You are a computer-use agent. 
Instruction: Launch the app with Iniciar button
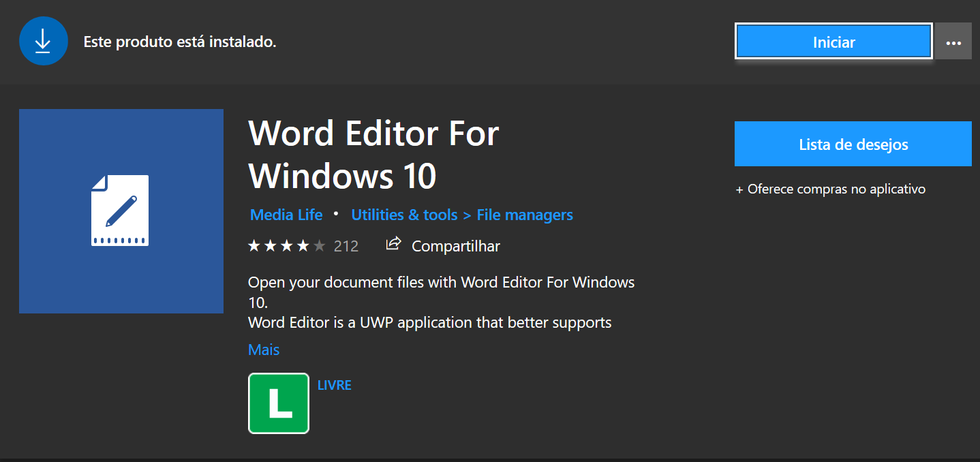833,42
